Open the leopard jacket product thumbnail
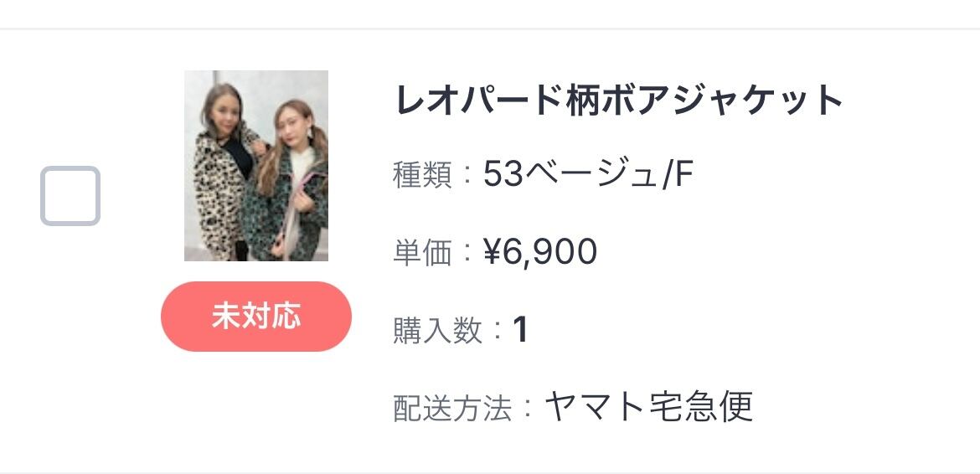 [256, 166]
